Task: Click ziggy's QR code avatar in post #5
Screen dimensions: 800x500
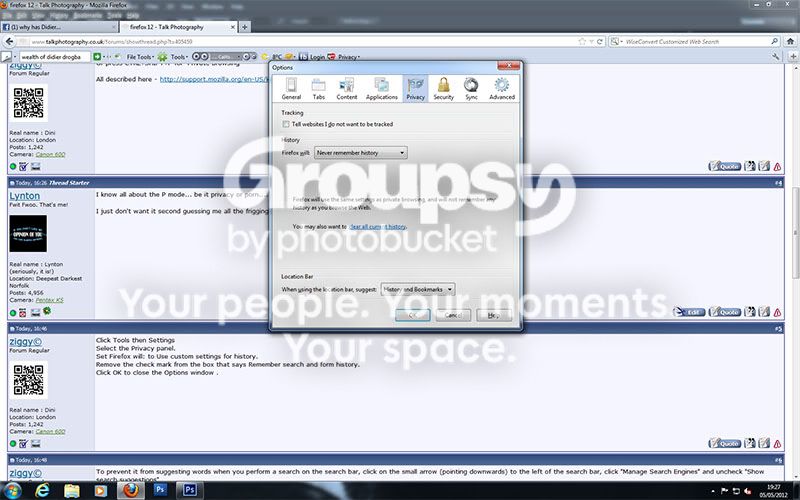Action: pos(29,380)
